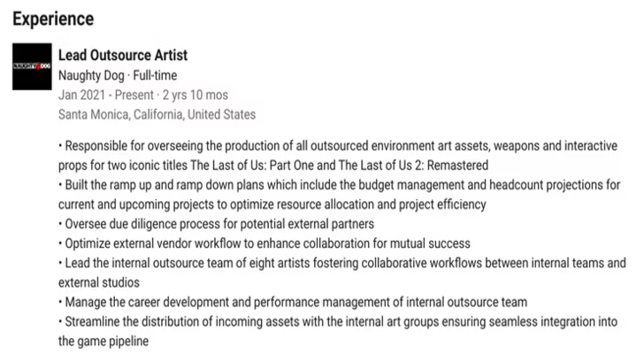Select the Experience section heading

53,19
